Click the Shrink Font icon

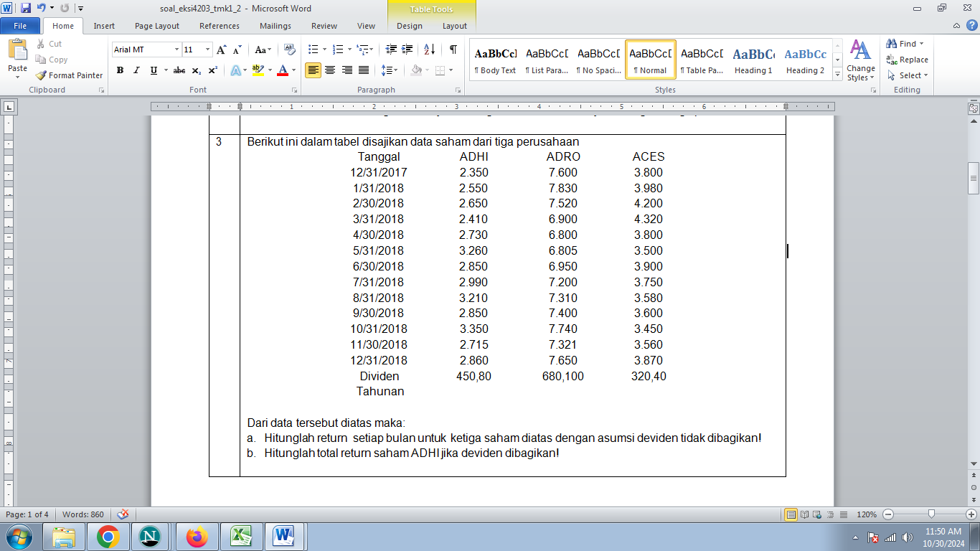click(237, 50)
